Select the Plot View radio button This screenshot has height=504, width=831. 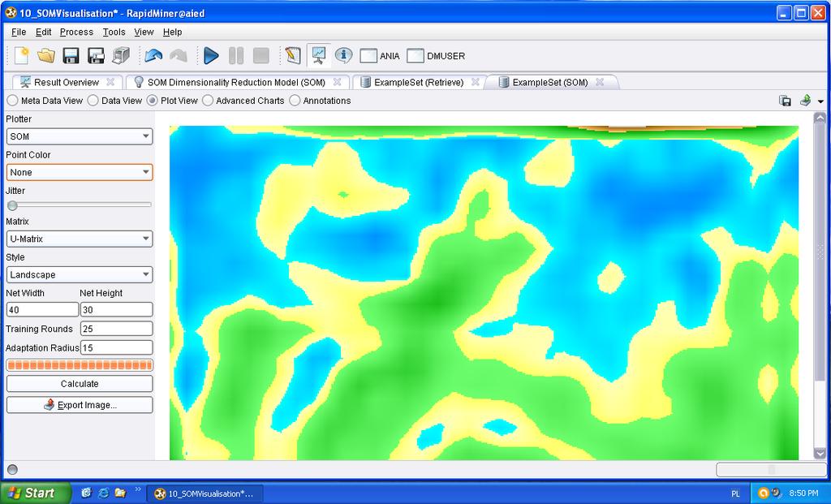[172, 101]
